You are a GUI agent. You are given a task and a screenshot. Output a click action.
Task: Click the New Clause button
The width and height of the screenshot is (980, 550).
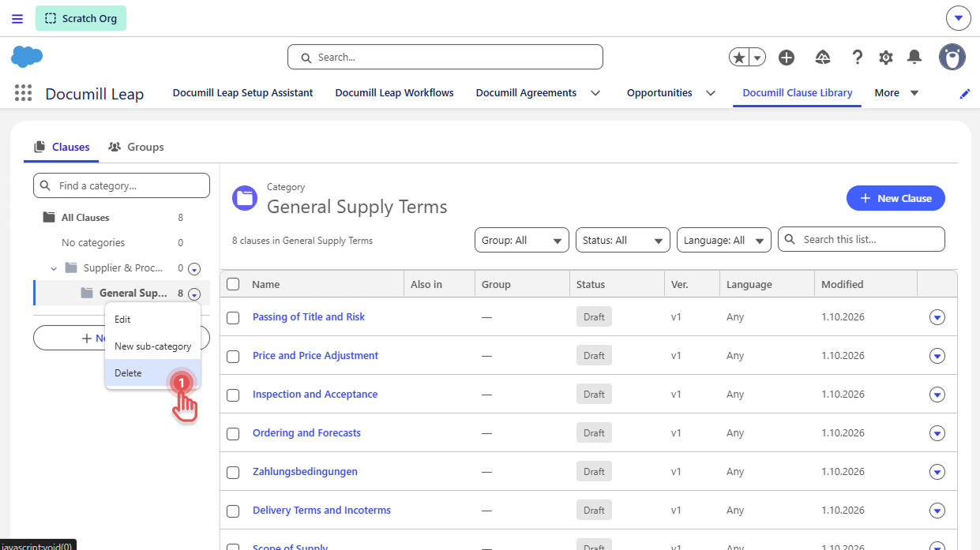[896, 198]
